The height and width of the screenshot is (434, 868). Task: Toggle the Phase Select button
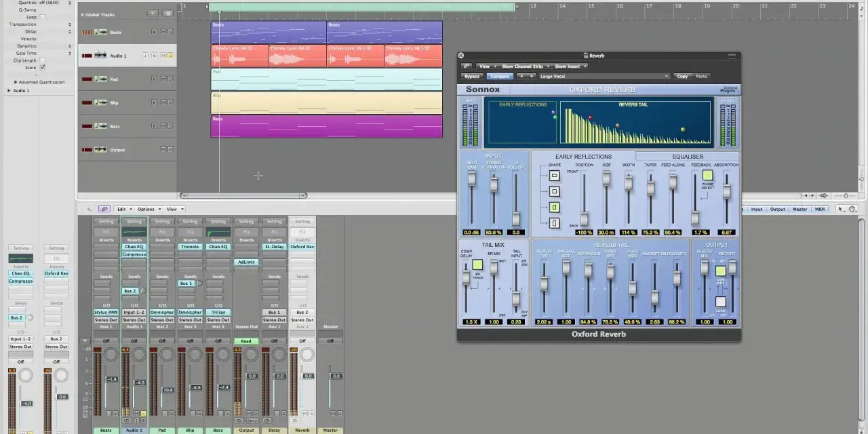(x=707, y=176)
